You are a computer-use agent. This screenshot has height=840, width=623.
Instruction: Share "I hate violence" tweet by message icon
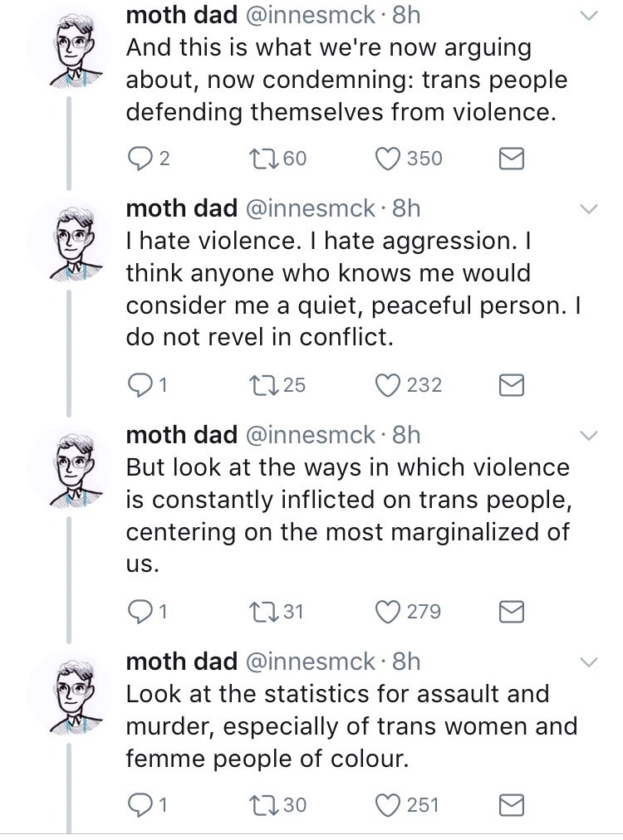[x=511, y=384]
